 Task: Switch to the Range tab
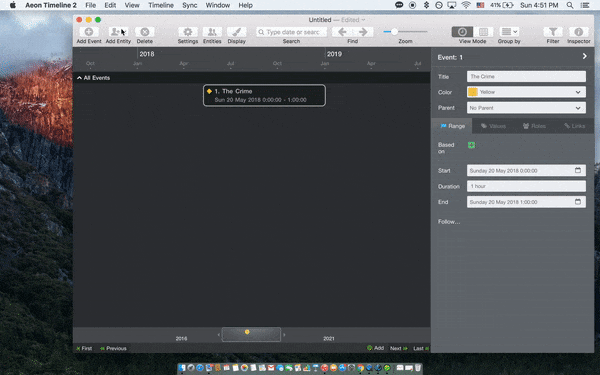[452, 126]
